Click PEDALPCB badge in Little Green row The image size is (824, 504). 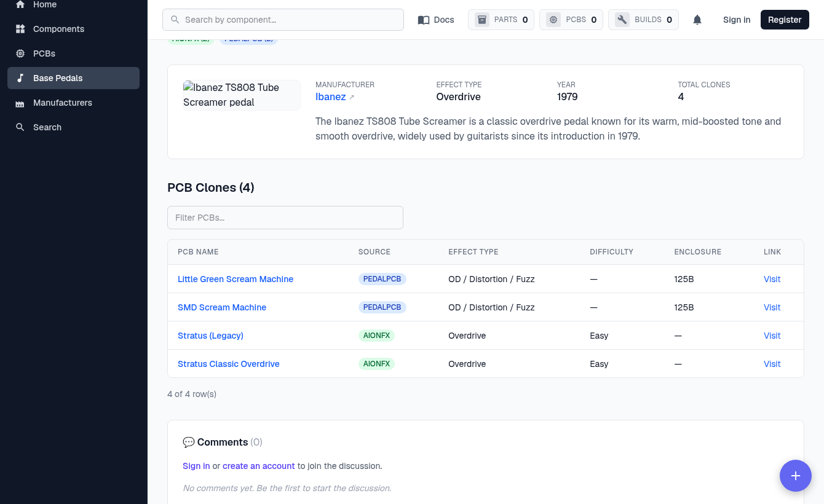point(382,279)
